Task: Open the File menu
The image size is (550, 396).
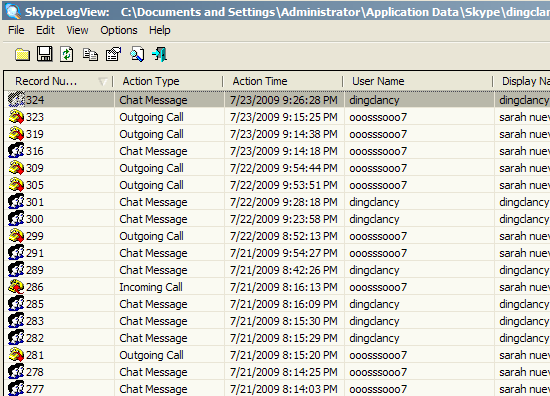Action: pyautogui.click(x=16, y=30)
